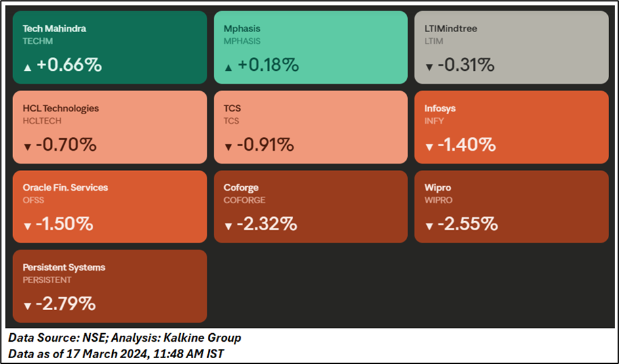The height and width of the screenshot is (364, 619).
Task: Click the up arrow beside Tech Mahindra +0.66%
Action: coord(27,67)
